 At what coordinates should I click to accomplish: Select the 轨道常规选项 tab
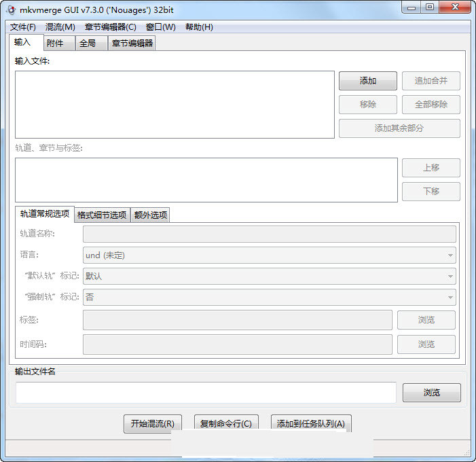pyautogui.click(x=45, y=214)
